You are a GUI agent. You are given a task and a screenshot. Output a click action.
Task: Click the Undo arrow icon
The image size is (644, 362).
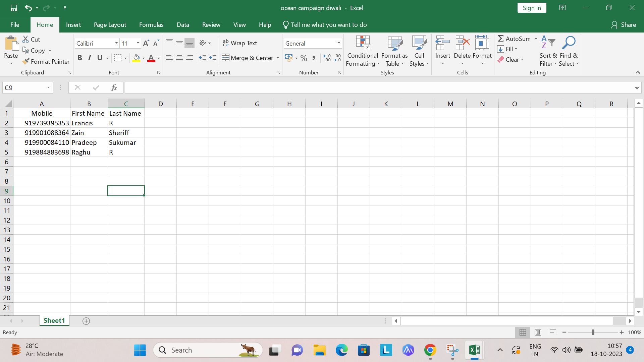(x=28, y=8)
